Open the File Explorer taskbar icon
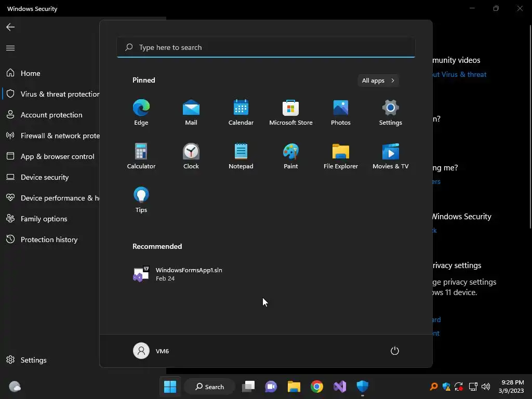Screen dimensions: 532x399 294,387
